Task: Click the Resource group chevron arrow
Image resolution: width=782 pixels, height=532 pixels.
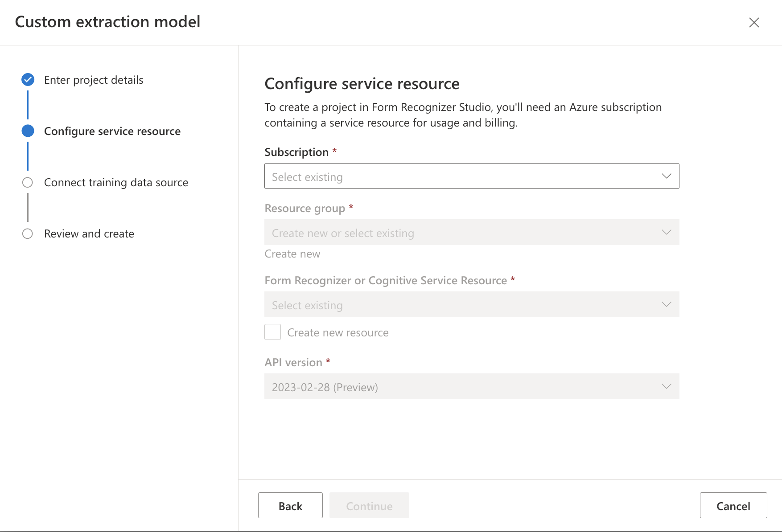Action: click(x=667, y=232)
